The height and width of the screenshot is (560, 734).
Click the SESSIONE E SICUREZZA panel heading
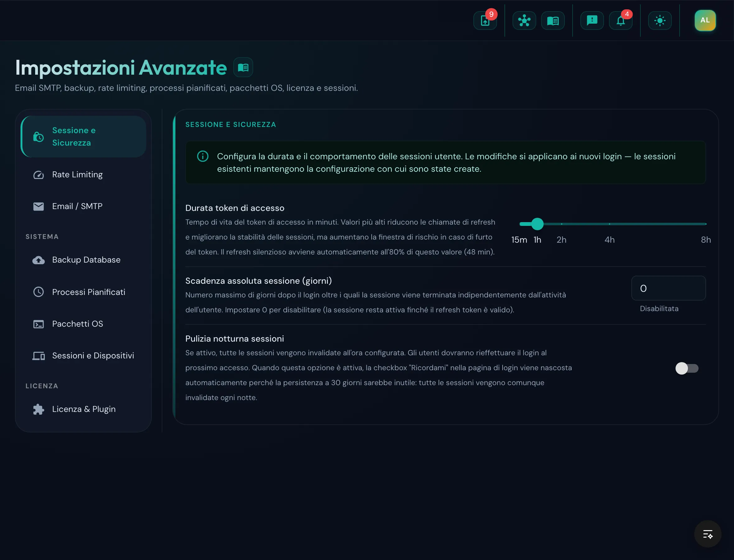pos(230,125)
